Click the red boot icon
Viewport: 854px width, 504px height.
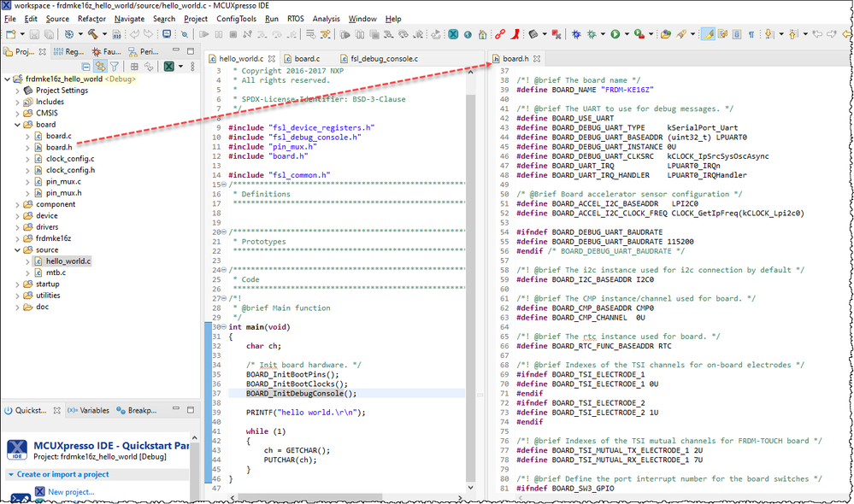(x=515, y=34)
